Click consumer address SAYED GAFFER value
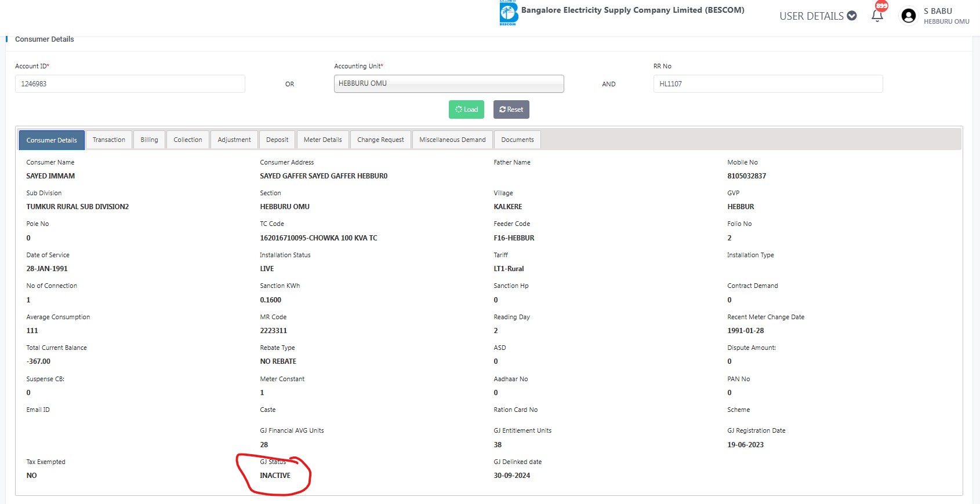This screenshot has width=980, height=504. coord(324,176)
